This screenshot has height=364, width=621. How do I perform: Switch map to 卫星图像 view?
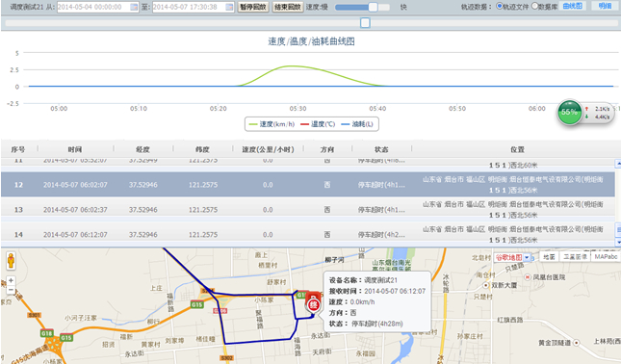point(575,257)
